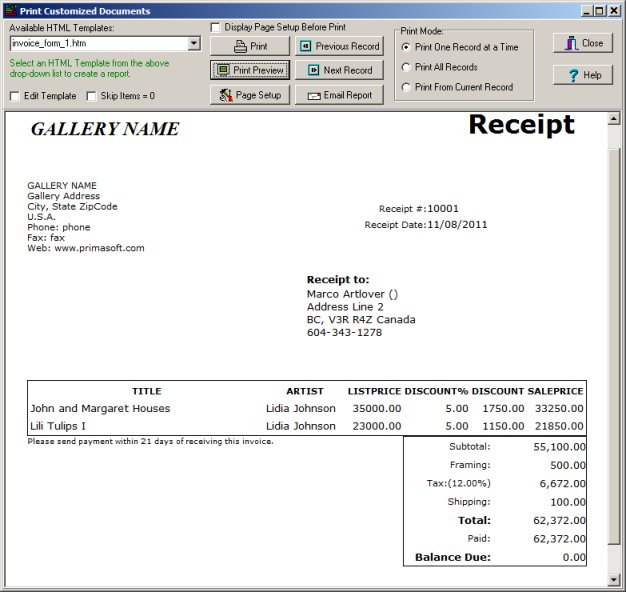Viewport: 626px width, 592px height.
Task: Click sale price 21850.00
Action: 559,426
